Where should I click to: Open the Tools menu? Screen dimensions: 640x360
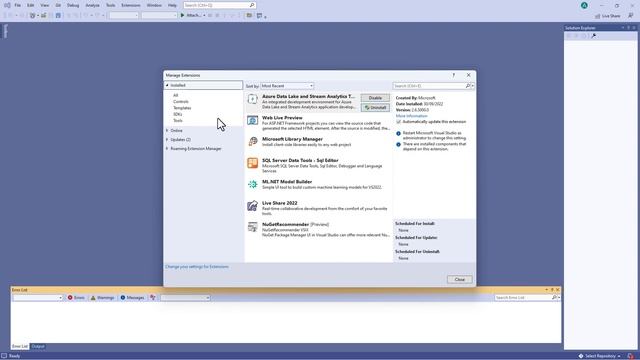pyautogui.click(x=111, y=5)
